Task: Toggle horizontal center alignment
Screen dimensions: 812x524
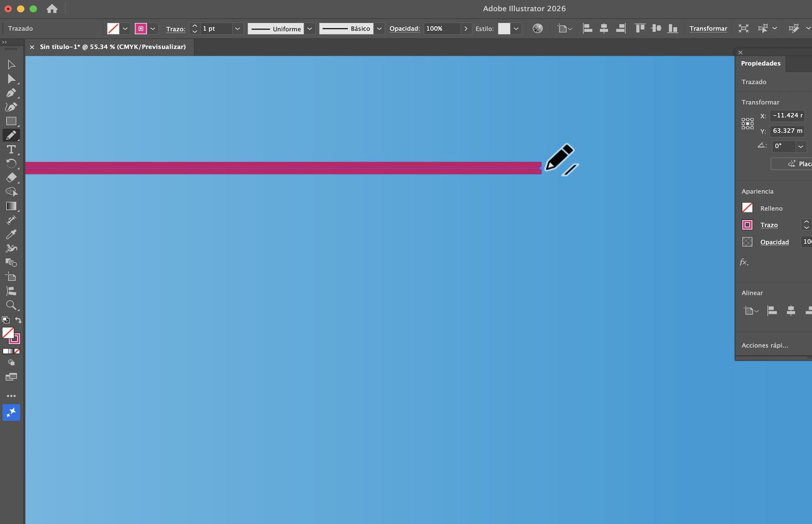Action: [604, 28]
